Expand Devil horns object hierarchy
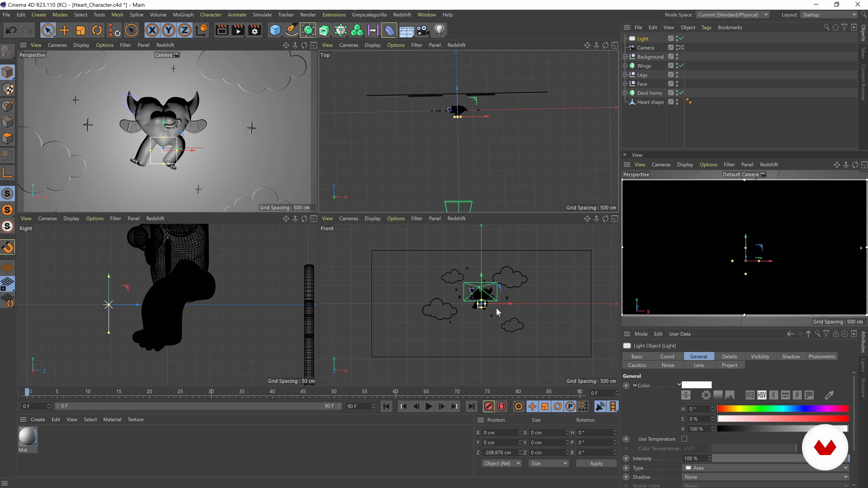The image size is (868, 488). pos(625,93)
